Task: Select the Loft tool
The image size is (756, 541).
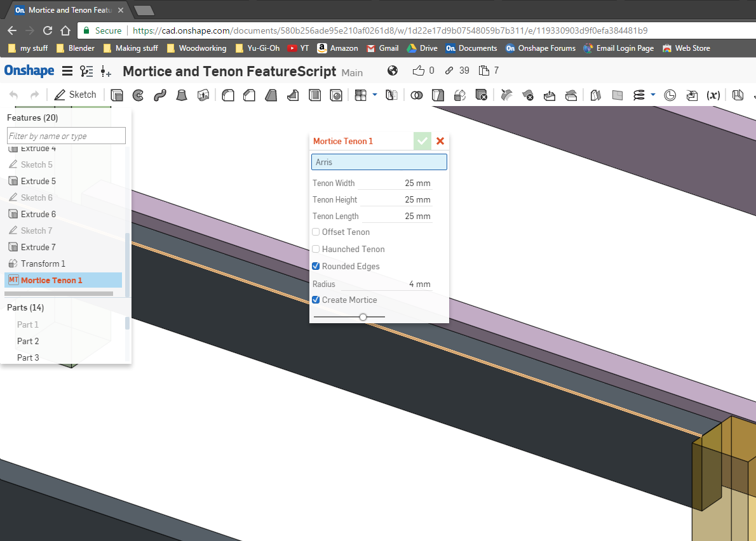Action: (x=182, y=95)
